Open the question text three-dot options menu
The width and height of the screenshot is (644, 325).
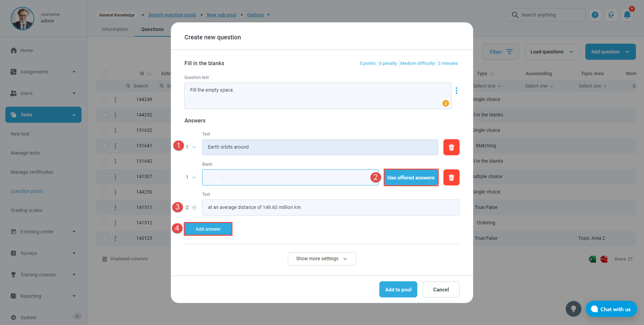point(456,91)
